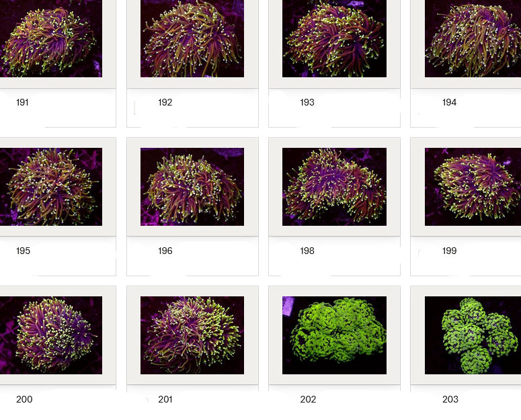521x420 pixels.
Task: Click the label text 191
Action: coord(22,102)
